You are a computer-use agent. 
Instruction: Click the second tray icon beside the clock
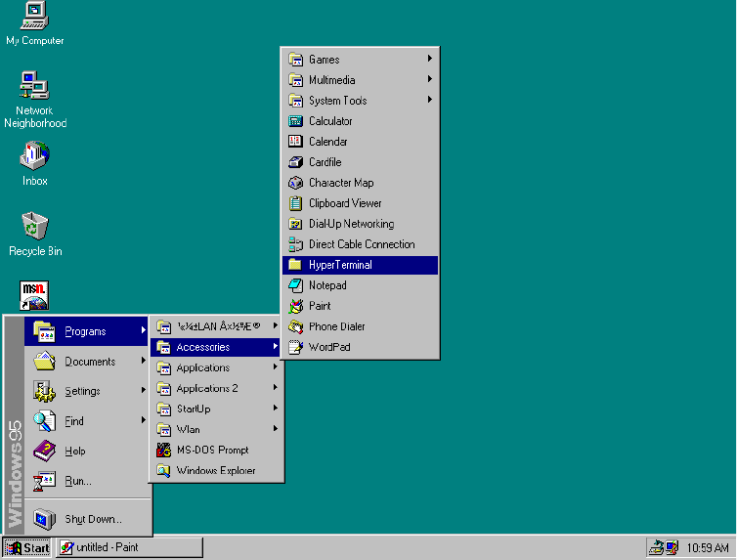tap(672, 548)
